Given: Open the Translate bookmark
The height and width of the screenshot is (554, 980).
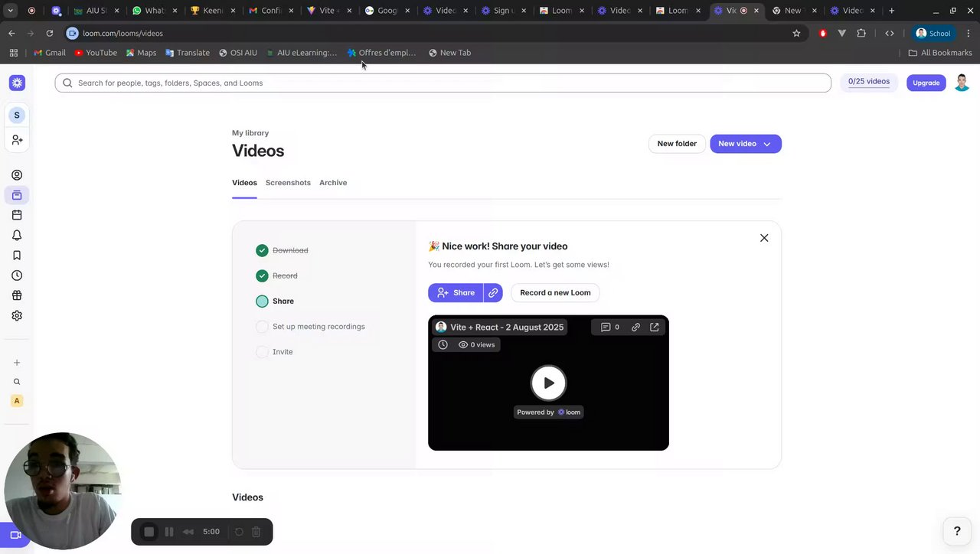Looking at the screenshot, I should coord(188,53).
